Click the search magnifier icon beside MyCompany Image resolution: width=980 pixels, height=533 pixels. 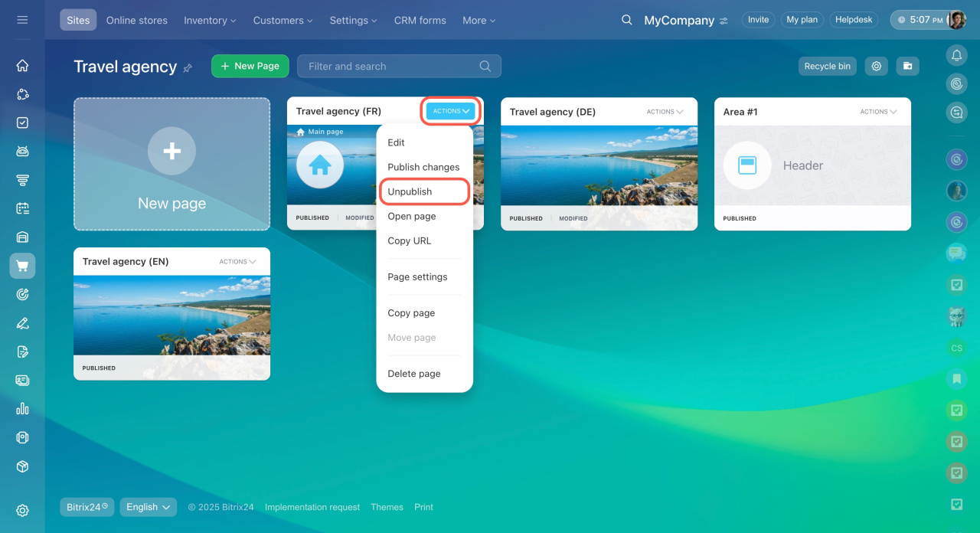pos(626,20)
